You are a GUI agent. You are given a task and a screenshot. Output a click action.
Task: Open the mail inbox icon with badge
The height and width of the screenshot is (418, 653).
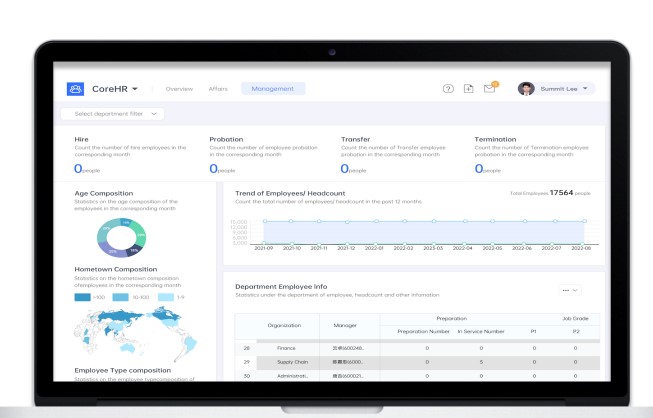click(489, 88)
